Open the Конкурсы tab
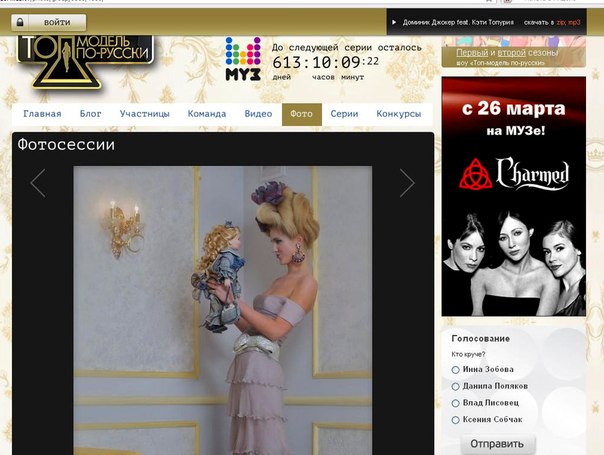Viewport: 604px width, 455px height. [399, 114]
